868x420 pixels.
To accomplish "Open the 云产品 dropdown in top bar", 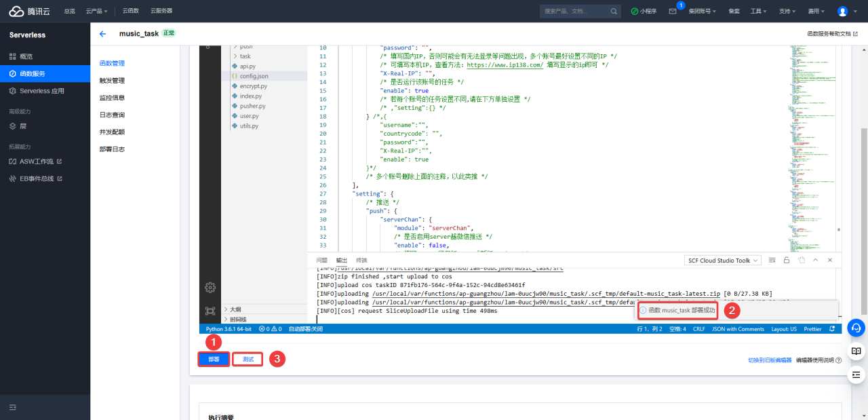I will [x=96, y=12].
